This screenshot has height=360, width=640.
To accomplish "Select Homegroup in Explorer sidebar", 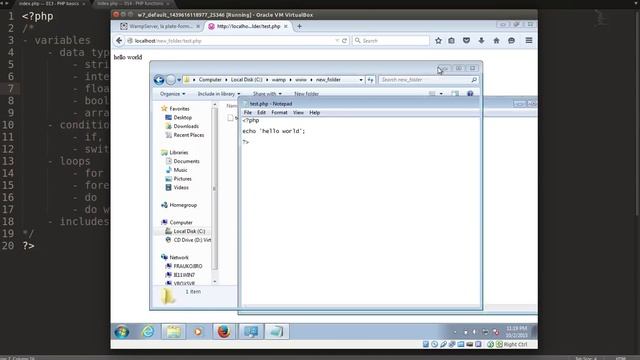I will click(x=183, y=205).
